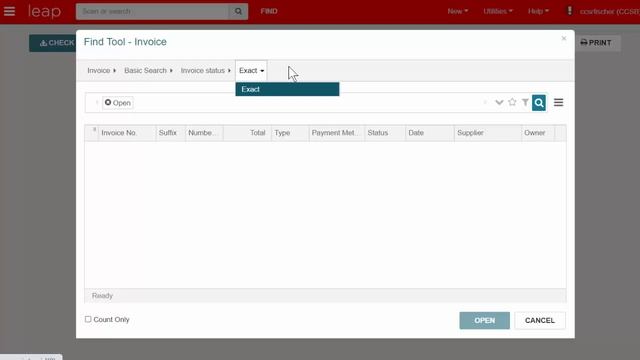The height and width of the screenshot is (360, 640).
Task: Run search with the magnifier button
Action: 539,103
